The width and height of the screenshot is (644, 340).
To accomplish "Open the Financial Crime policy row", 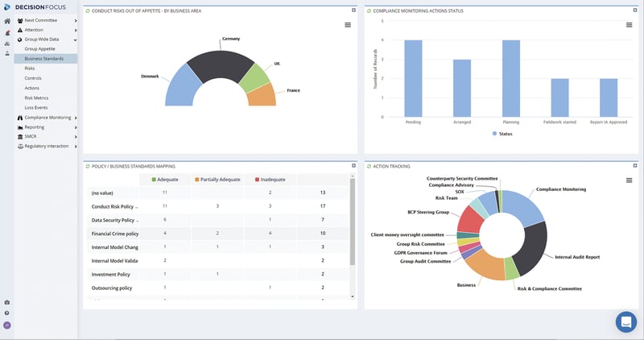I will point(217,234).
